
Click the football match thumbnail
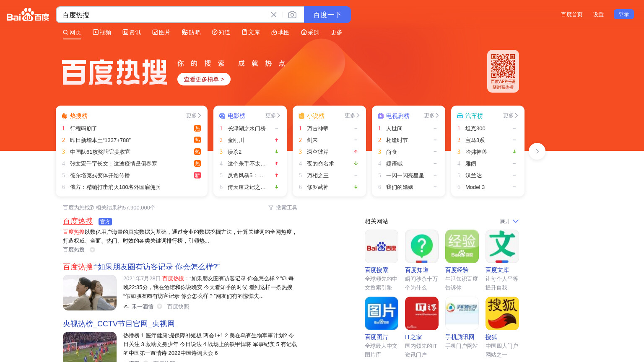pos(90,347)
